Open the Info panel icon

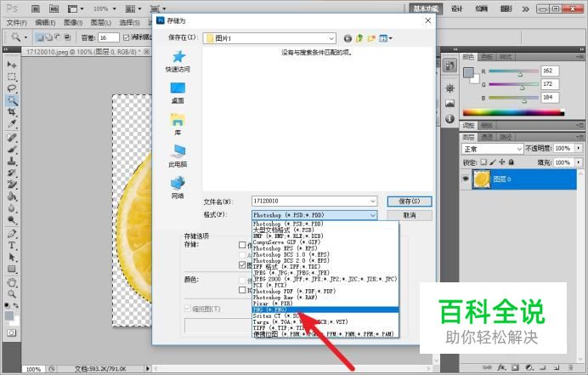(449, 119)
